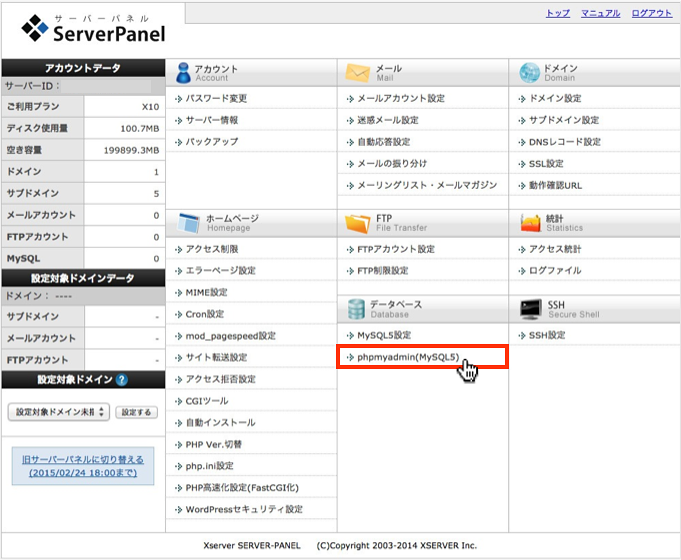
Task: Click the サーバーID label row
Action: (x=83, y=86)
